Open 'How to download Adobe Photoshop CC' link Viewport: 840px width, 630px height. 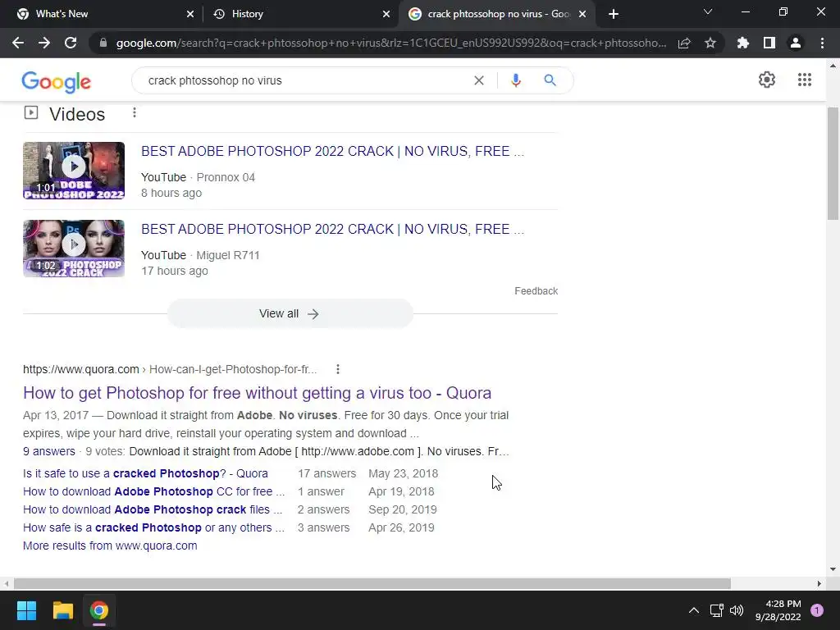click(153, 491)
